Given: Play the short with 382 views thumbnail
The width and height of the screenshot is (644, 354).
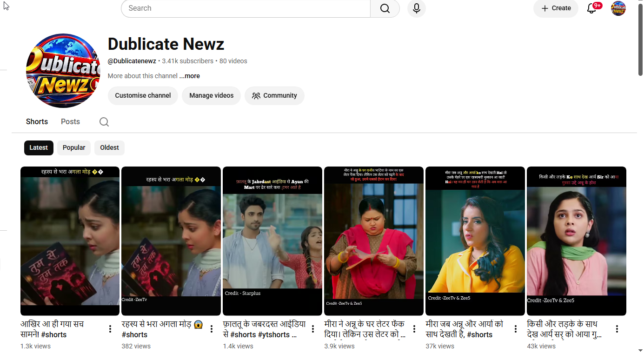Looking at the screenshot, I should coord(171,241).
